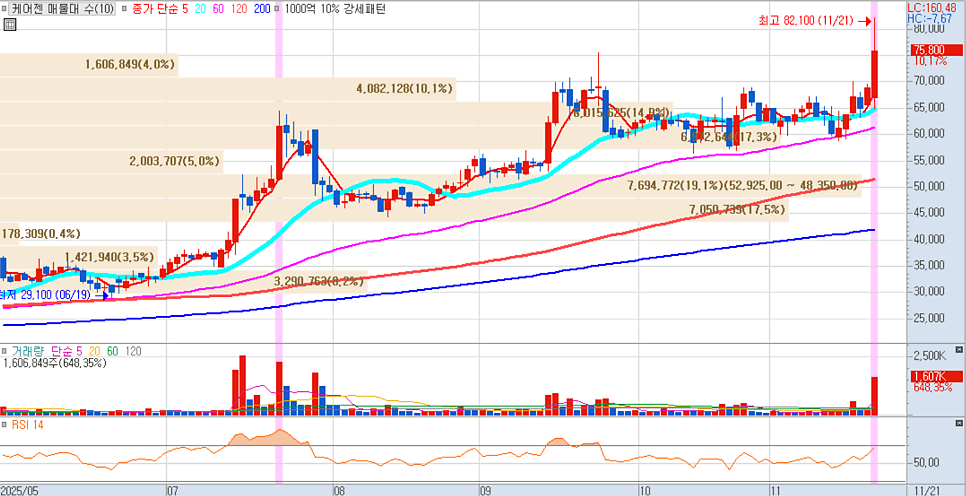Click the 거래량 volume legend label

[28, 351]
